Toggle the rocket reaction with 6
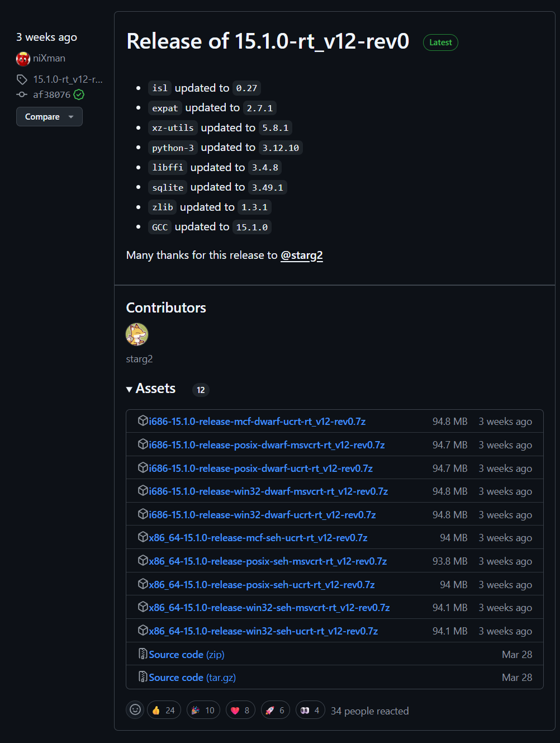The image size is (560, 743). click(275, 710)
